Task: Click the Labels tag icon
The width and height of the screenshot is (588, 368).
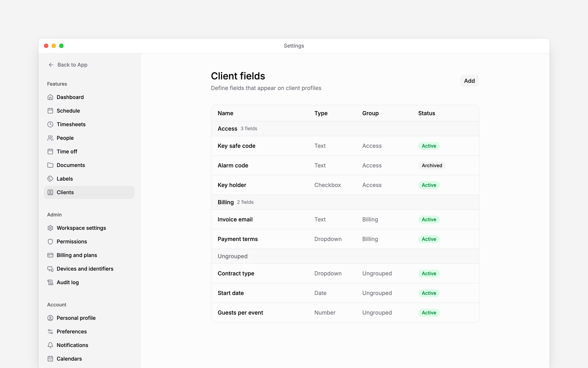Action: [x=50, y=179]
